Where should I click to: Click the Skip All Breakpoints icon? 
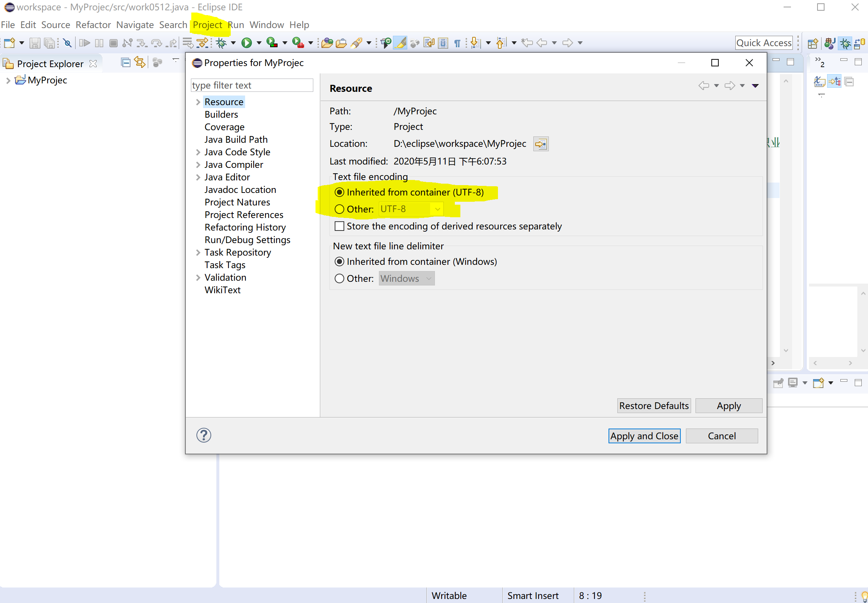tap(67, 43)
